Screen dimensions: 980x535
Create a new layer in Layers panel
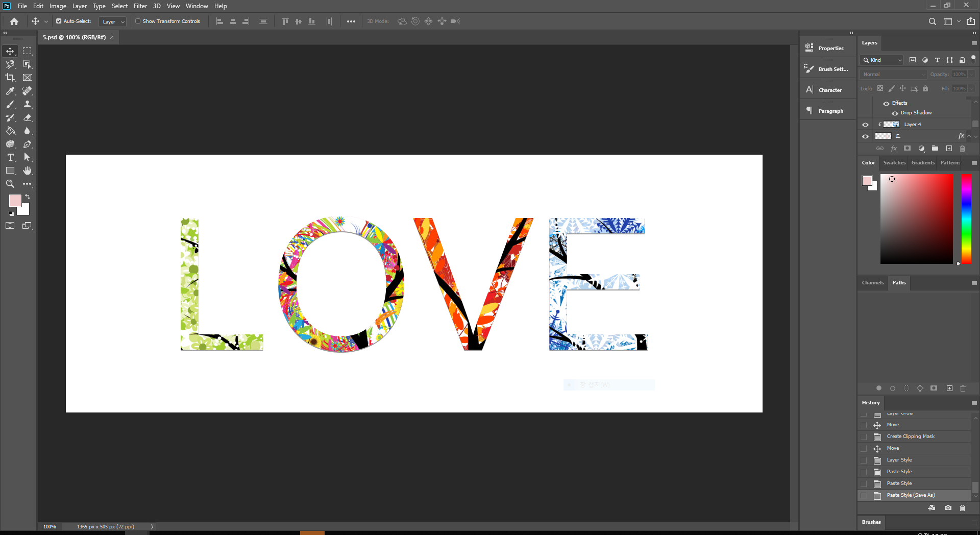pos(949,149)
